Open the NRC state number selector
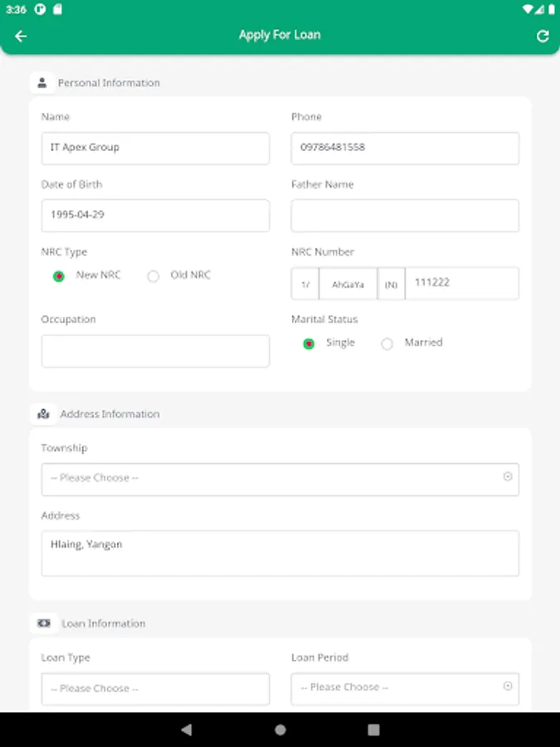The image size is (560, 747). (305, 284)
